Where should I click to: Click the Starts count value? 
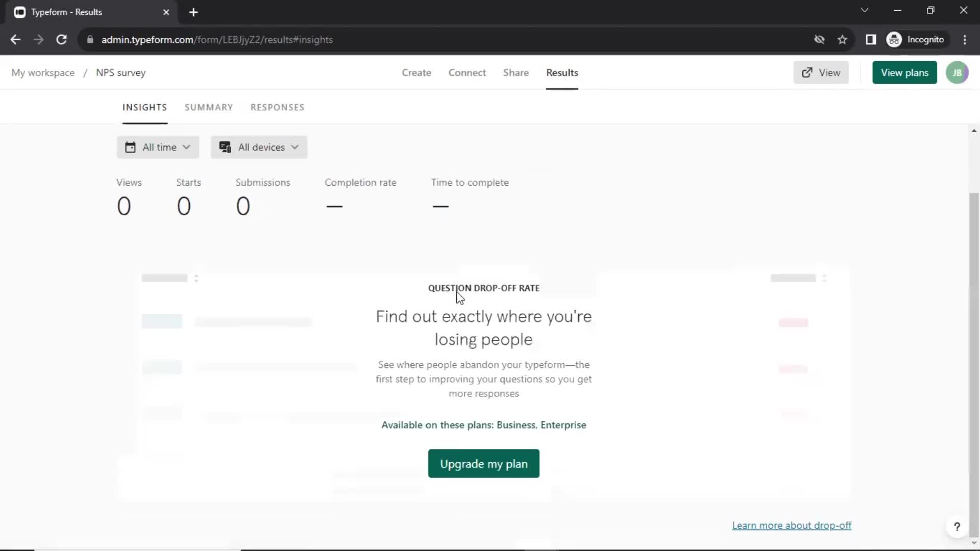point(184,206)
